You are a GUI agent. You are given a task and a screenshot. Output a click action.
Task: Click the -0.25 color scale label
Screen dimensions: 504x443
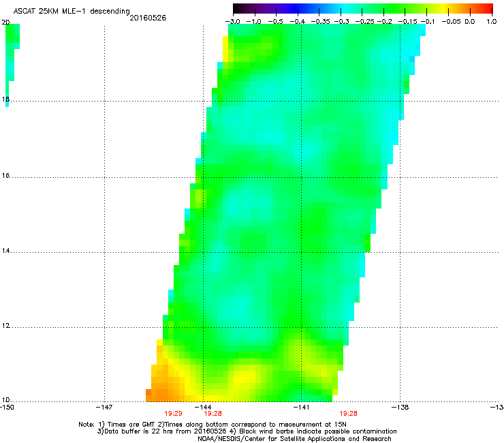pyautogui.click(x=364, y=22)
